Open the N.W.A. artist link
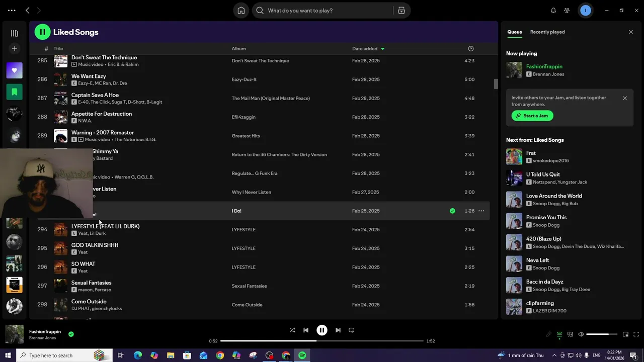The image size is (644, 362). [x=85, y=121]
